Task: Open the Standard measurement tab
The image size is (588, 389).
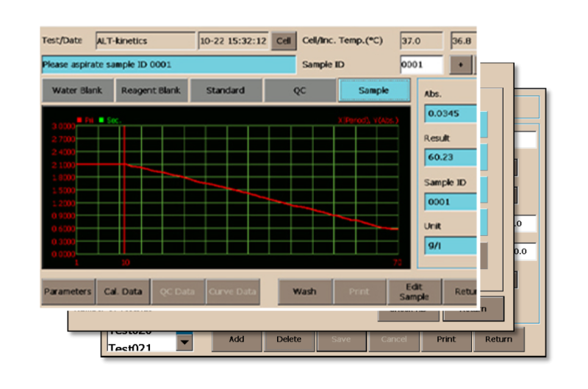Action: point(225,90)
